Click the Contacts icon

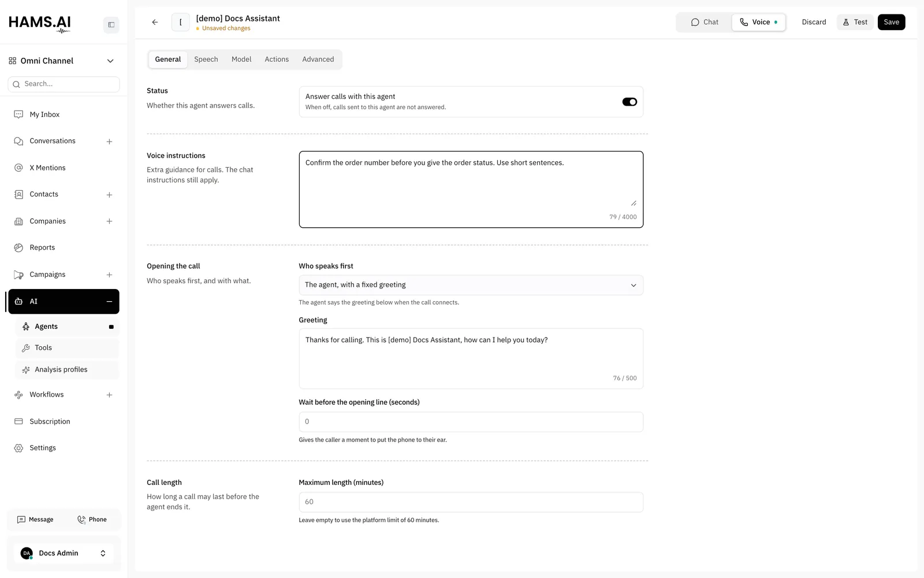point(18,194)
